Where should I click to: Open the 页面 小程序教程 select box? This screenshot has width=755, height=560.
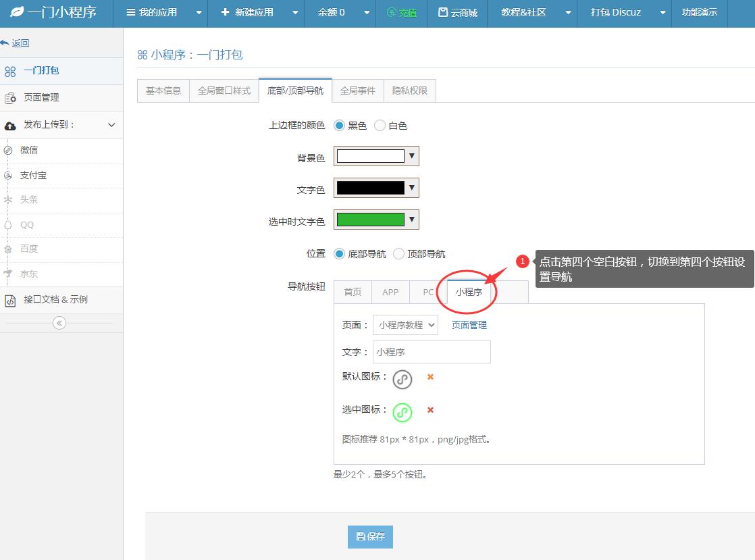405,325
